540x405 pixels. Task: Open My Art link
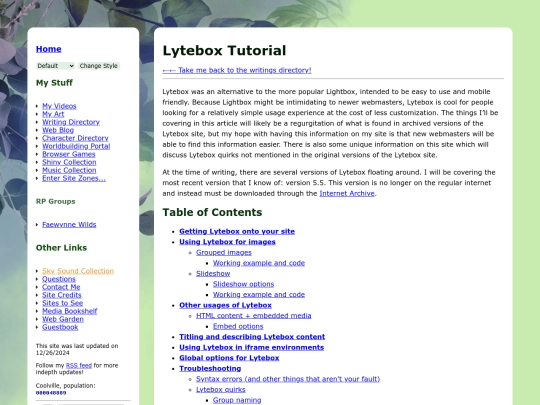point(53,114)
